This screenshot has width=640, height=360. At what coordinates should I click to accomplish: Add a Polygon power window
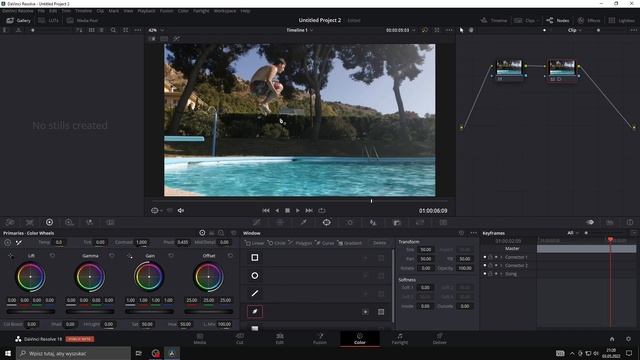point(300,243)
